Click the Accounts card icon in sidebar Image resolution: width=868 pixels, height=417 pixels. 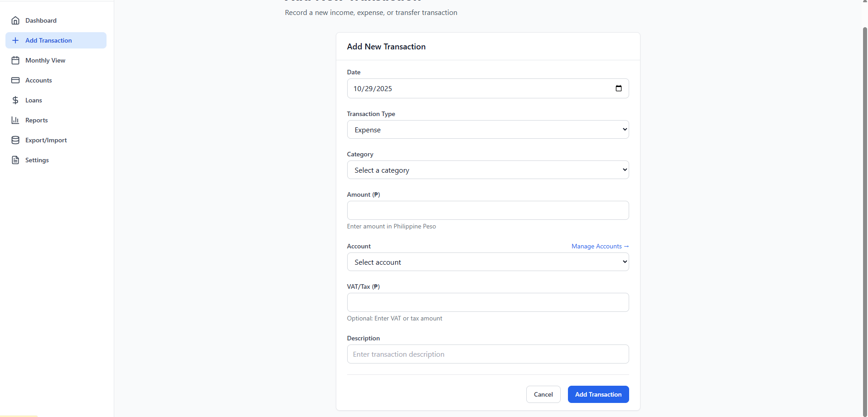click(x=15, y=80)
